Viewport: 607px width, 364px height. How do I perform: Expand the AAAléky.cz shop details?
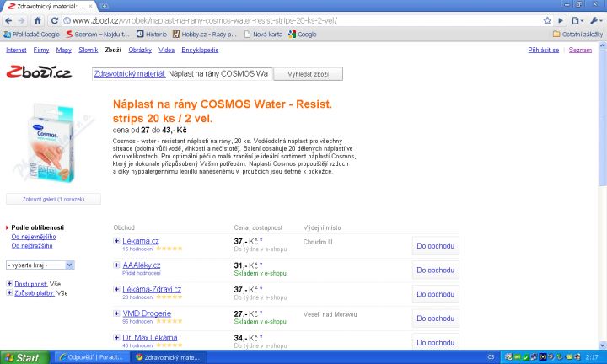(x=116, y=265)
